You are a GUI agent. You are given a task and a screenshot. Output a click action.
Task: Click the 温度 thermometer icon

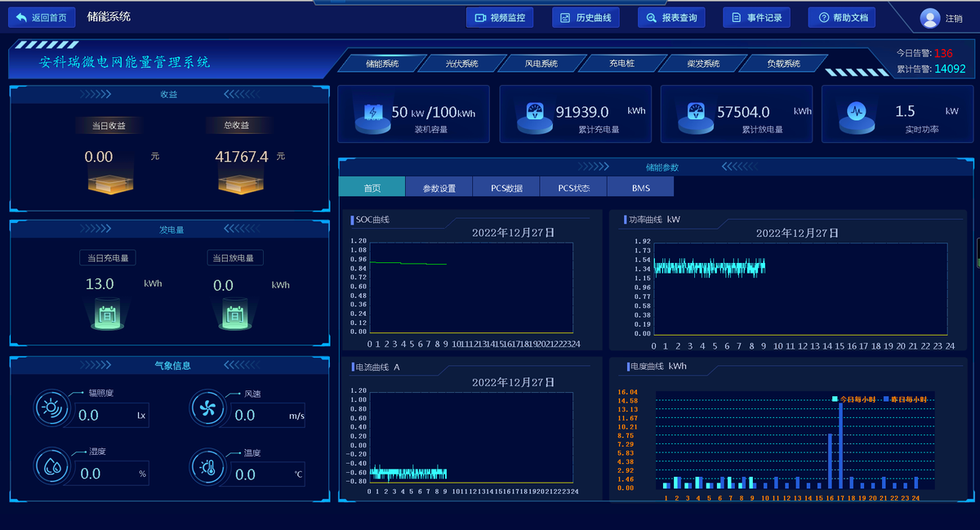[x=208, y=467]
